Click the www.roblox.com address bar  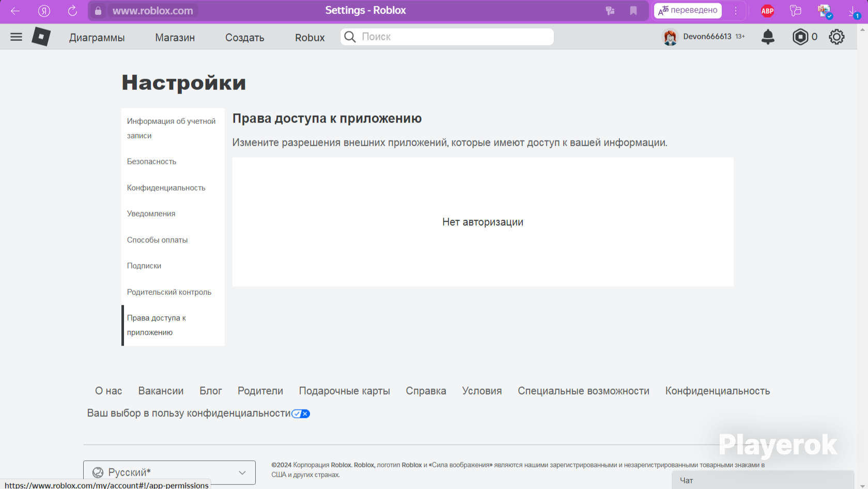click(153, 11)
